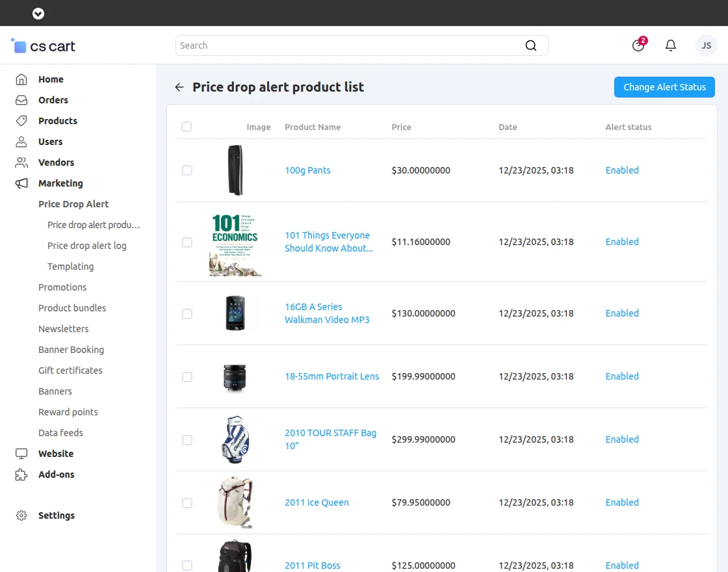This screenshot has height=572, width=728.
Task: Open Price drop alert log page
Action: [87, 245]
